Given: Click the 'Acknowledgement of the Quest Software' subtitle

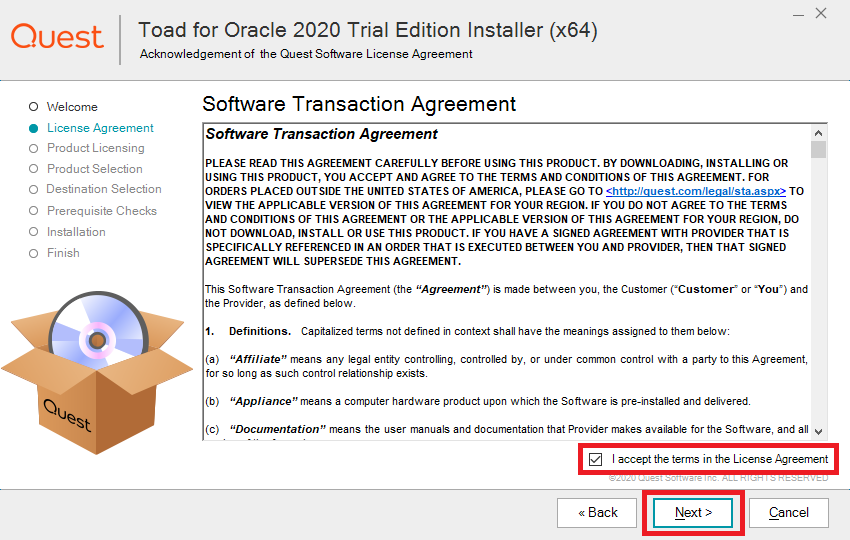Looking at the screenshot, I should pos(306,54).
